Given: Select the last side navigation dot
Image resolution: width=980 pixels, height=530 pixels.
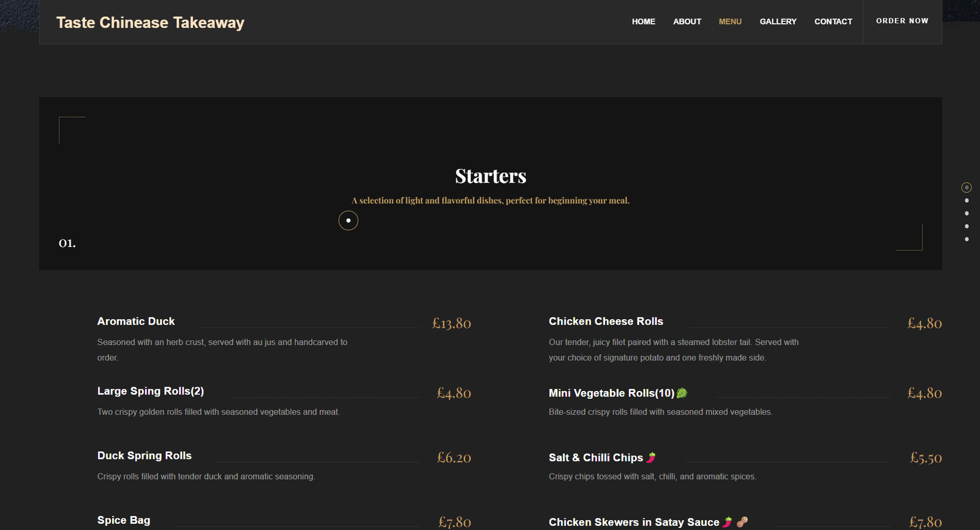Looking at the screenshot, I should [x=967, y=239].
